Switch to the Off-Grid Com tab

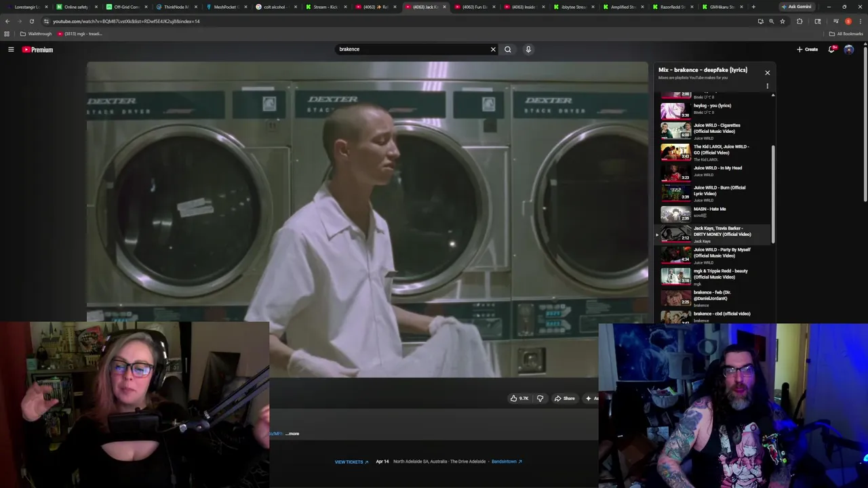pos(126,7)
